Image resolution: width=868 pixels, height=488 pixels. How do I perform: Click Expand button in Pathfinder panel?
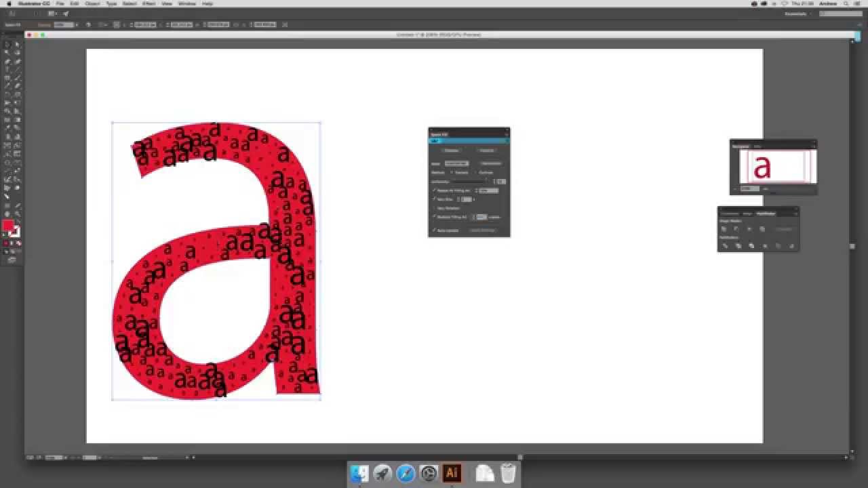[x=783, y=229]
